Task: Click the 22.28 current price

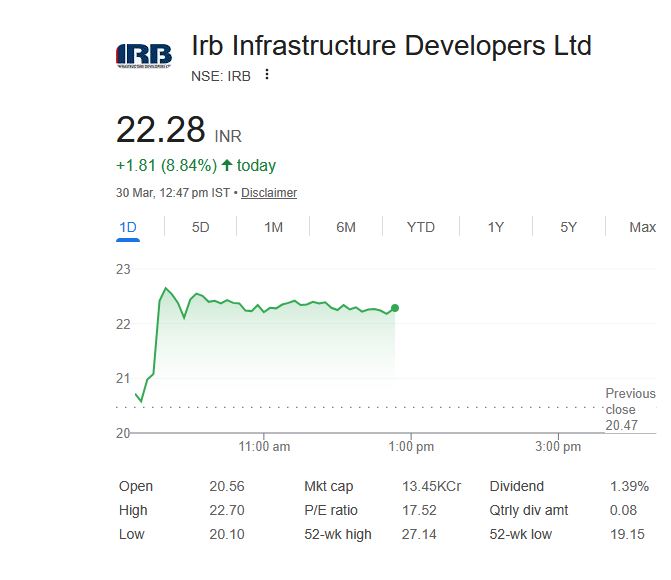Action: click(161, 130)
